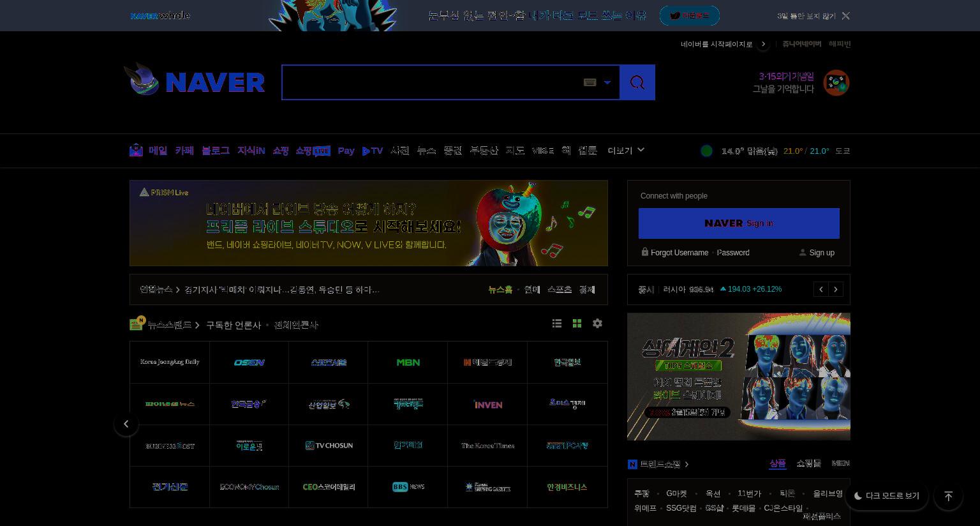The image size is (980, 526).
Task: Click the 한경비즈니스 logo
Action: (x=567, y=487)
